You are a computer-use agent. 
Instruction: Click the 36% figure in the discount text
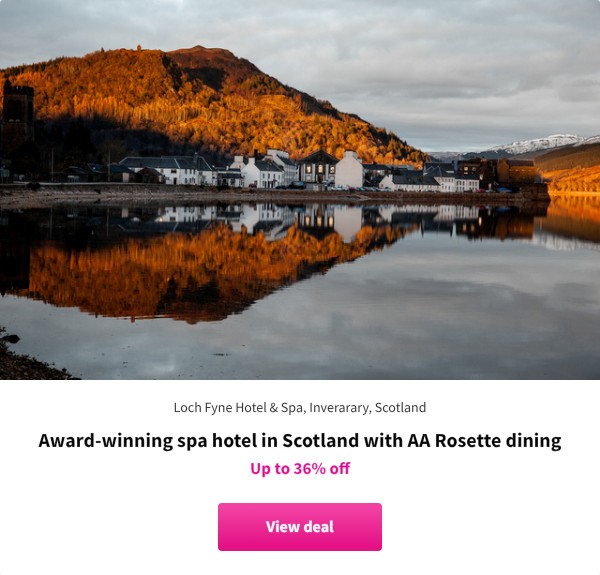click(x=310, y=468)
